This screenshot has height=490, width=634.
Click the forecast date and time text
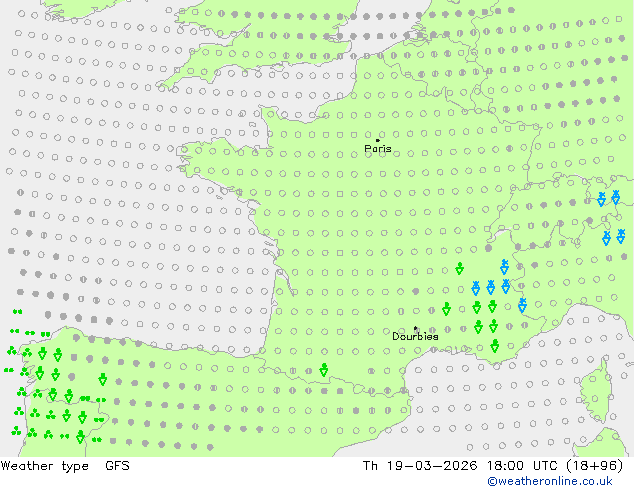[x=493, y=466]
